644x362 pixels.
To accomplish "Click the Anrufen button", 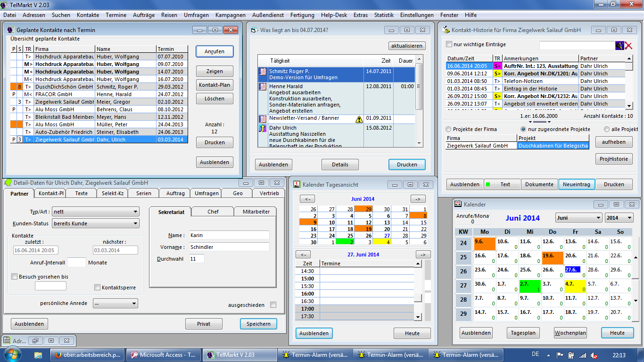I will (215, 51).
